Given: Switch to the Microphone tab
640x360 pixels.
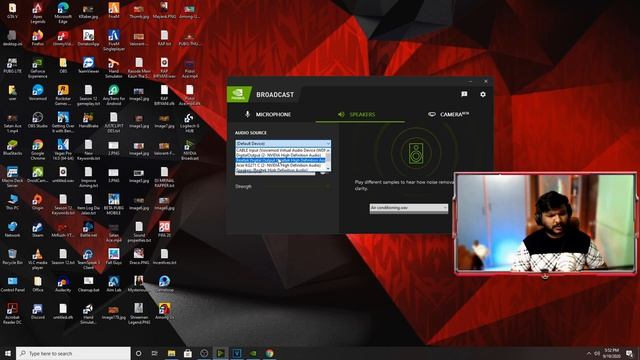Looking at the screenshot, I should [268, 114].
